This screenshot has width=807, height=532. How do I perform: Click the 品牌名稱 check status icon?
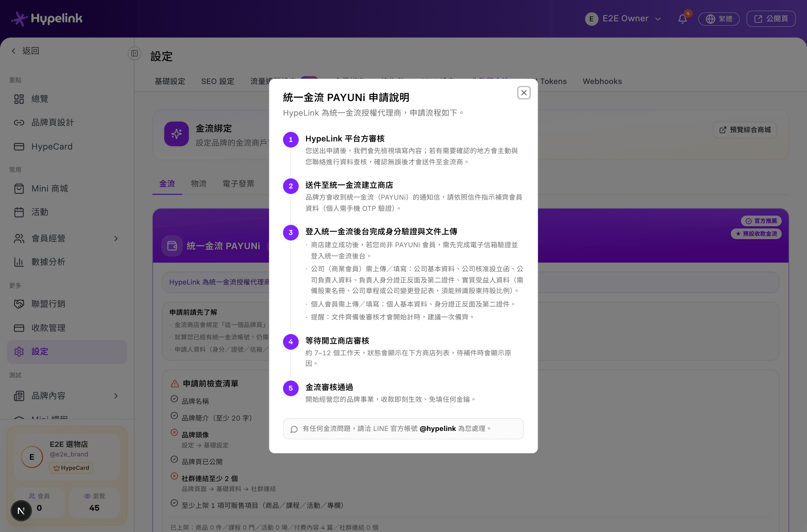[x=174, y=399]
